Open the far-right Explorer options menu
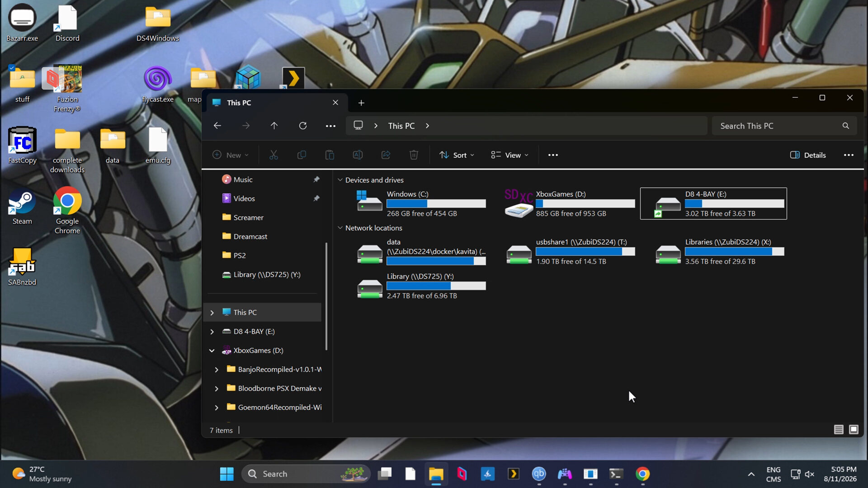Image resolution: width=868 pixels, height=488 pixels. coord(849,155)
